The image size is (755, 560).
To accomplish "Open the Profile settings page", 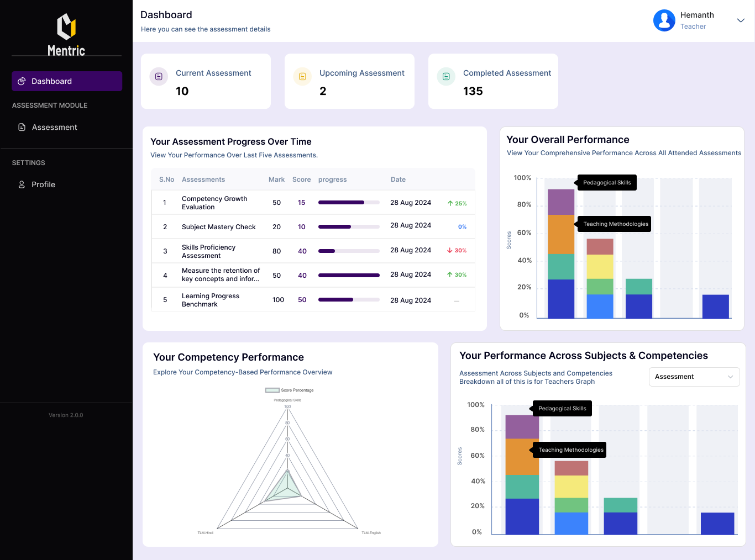I will coord(43,184).
